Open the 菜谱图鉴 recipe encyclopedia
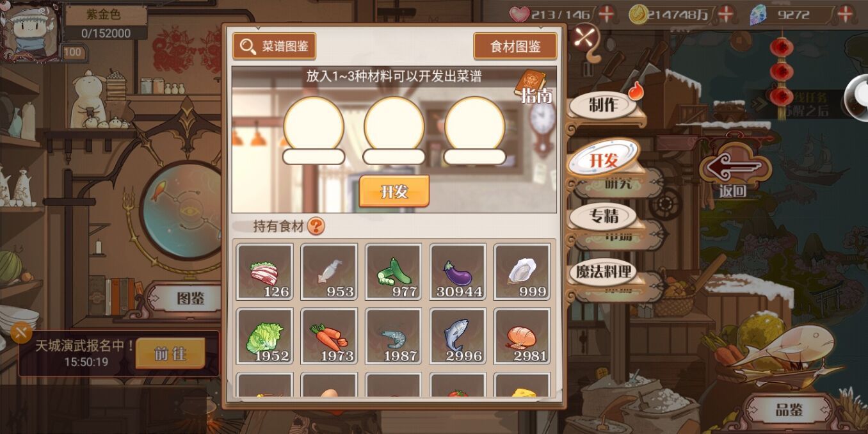This screenshot has width=868, height=434. tap(275, 46)
